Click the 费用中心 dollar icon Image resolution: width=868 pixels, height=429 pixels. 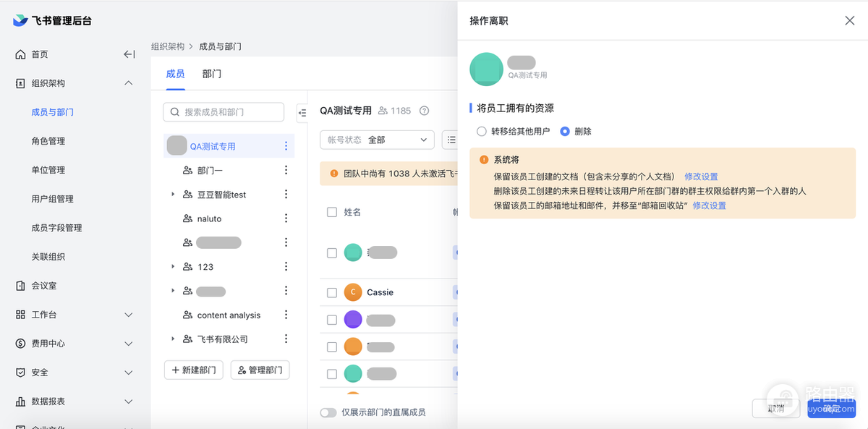[20, 344]
